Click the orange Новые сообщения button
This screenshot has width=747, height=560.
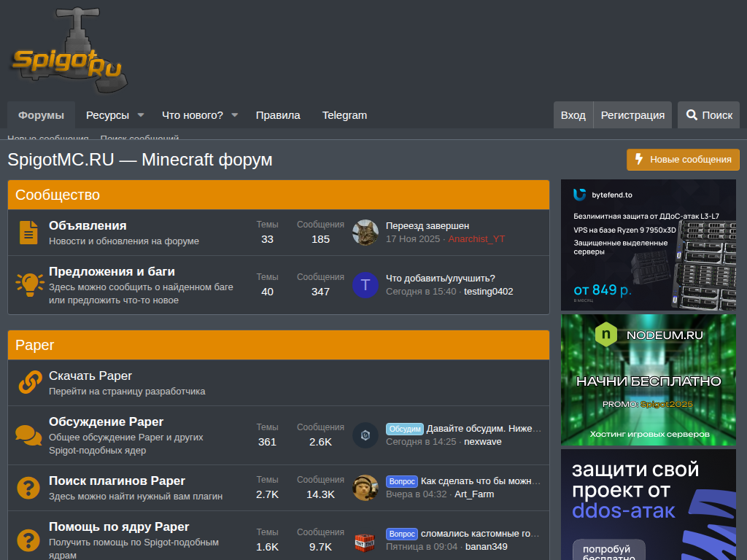pyautogui.click(x=683, y=160)
